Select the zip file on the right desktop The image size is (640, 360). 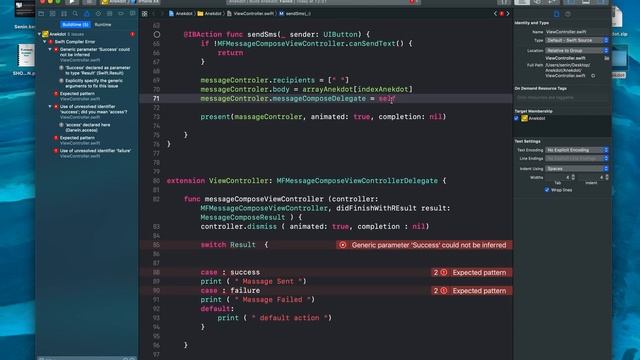[x=617, y=18]
